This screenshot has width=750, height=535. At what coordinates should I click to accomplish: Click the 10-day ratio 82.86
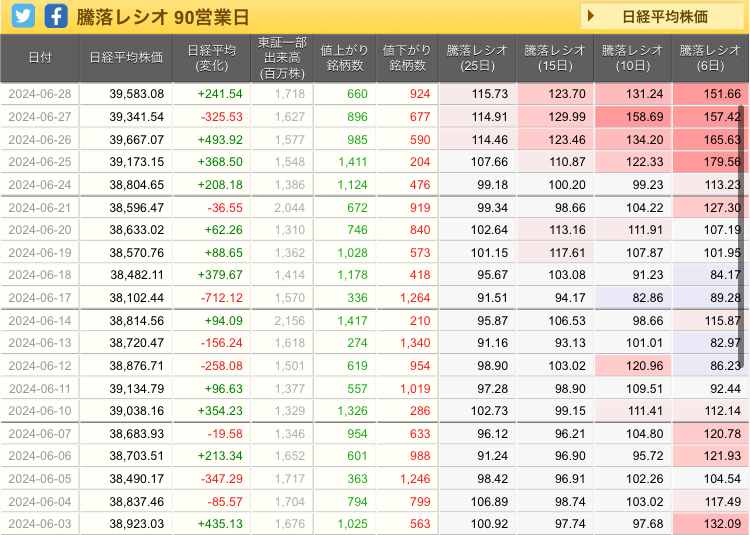(648, 297)
